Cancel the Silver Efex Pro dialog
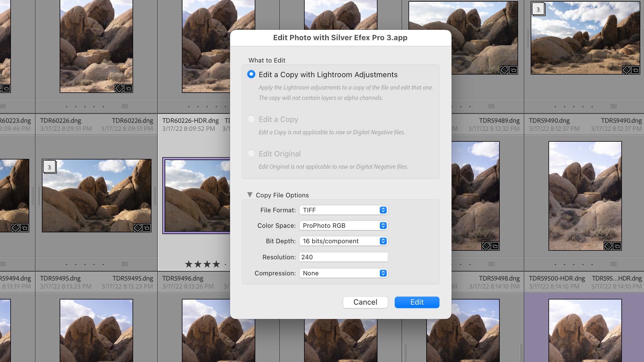644x362 pixels. [365, 302]
